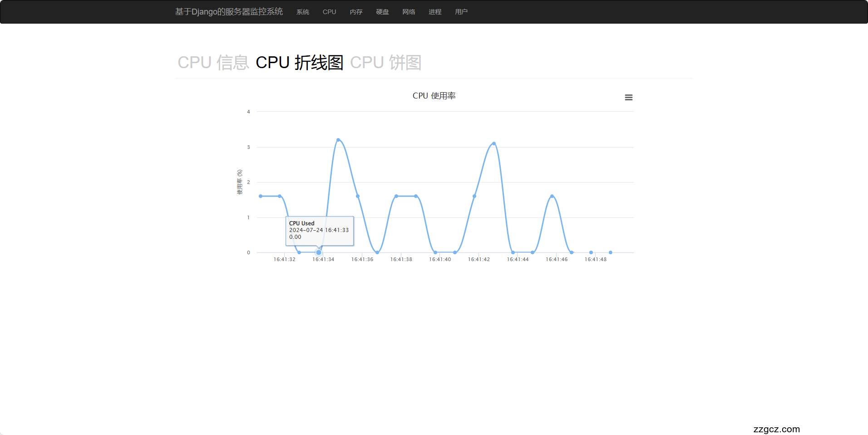Click the highest peak data point above 3

pyautogui.click(x=338, y=140)
